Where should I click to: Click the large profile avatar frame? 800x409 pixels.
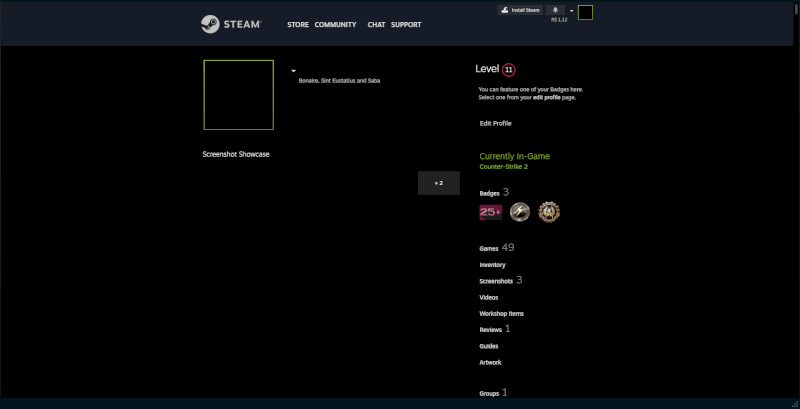[x=238, y=95]
